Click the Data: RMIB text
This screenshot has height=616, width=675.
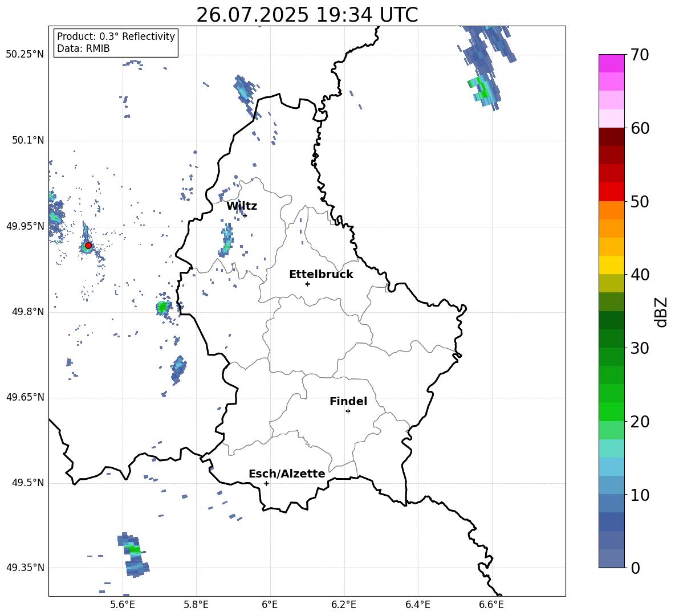[83, 48]
